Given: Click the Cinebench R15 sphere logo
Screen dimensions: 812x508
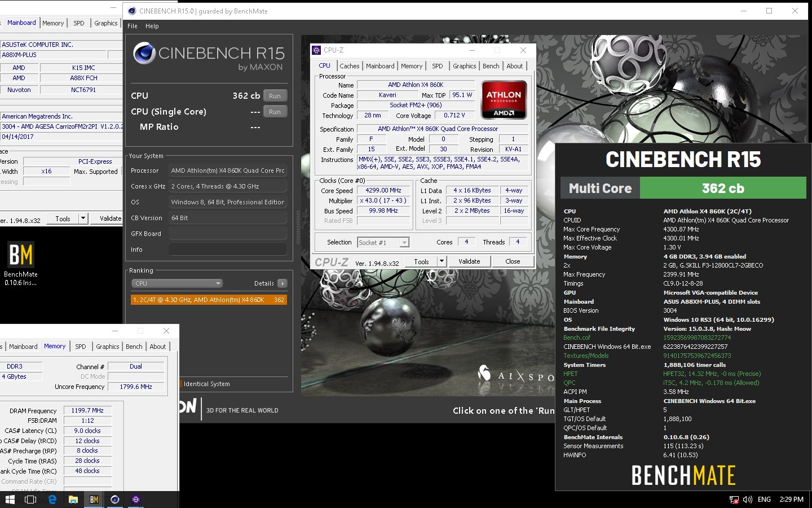Looking at the screenshot, I should click(144, 53).
